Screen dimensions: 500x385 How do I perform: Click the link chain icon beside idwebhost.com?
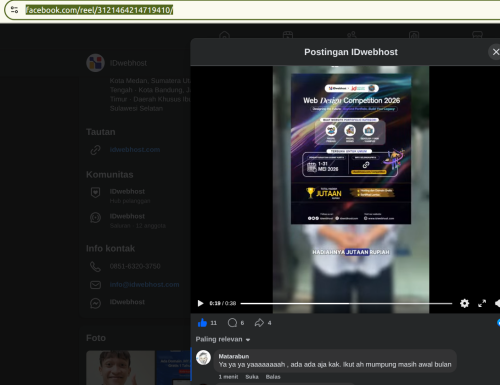coord(95,150)
